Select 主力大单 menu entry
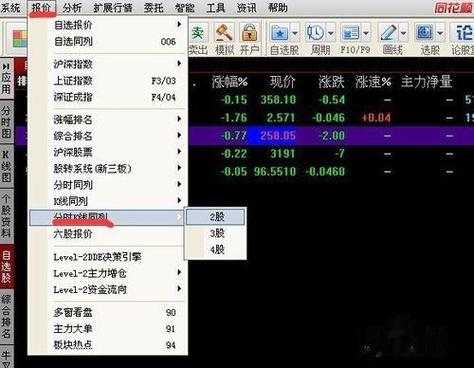The width and height of the screenshot is (474, 368). coord(107,329)
